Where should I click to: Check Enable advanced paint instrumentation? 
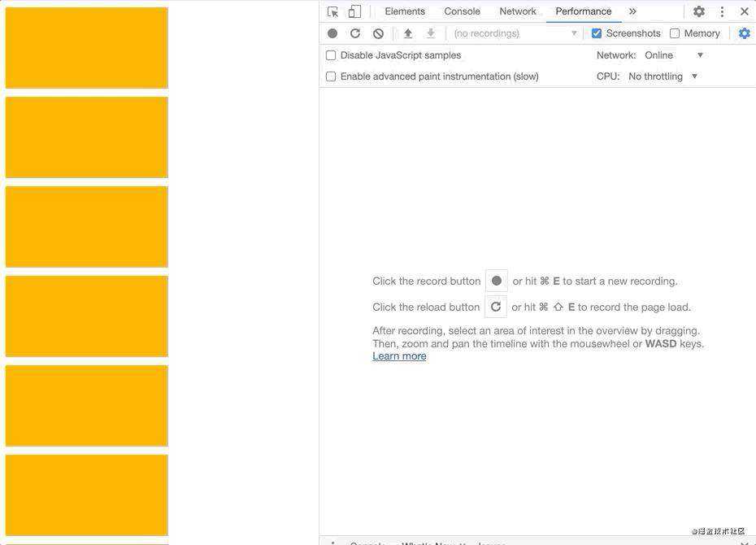coord(331,76)
